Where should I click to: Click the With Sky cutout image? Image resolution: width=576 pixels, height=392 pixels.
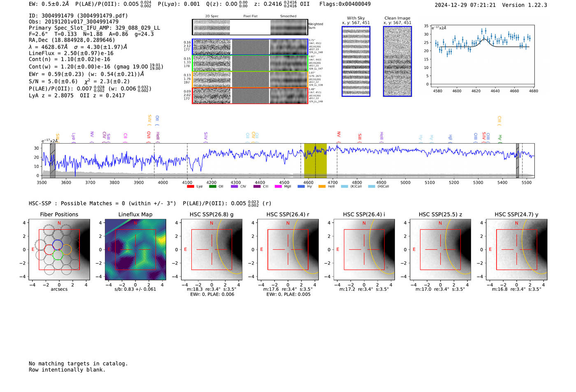pyautogui.click(x=356, y=61)
